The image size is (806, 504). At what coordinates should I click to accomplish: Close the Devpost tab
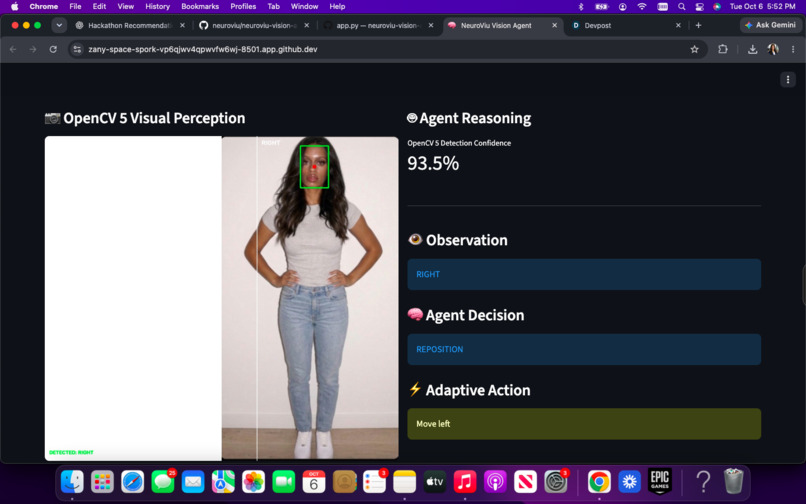678,25
